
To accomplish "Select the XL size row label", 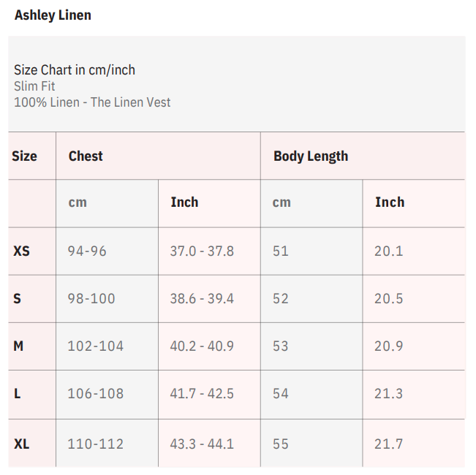I will pyautogui.click(x=22, y=444).
